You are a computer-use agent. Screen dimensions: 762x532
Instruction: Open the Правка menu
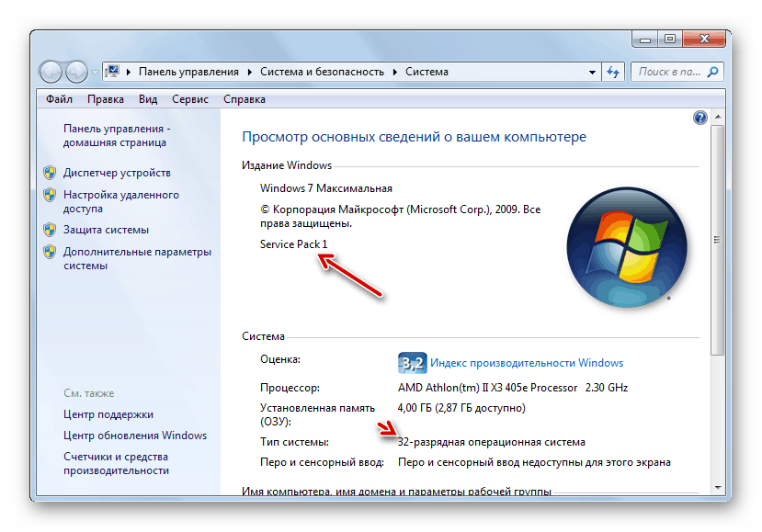pyautogui.click(x=106, y=99)
